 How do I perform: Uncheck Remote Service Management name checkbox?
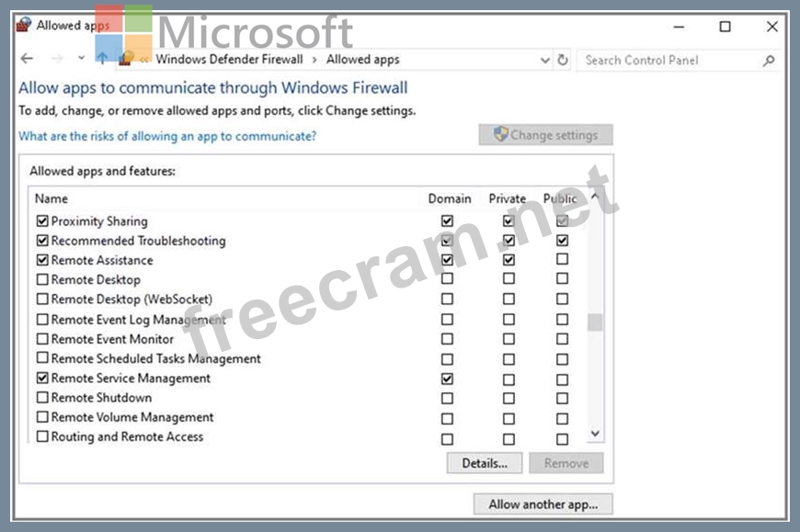coord(42,379)
